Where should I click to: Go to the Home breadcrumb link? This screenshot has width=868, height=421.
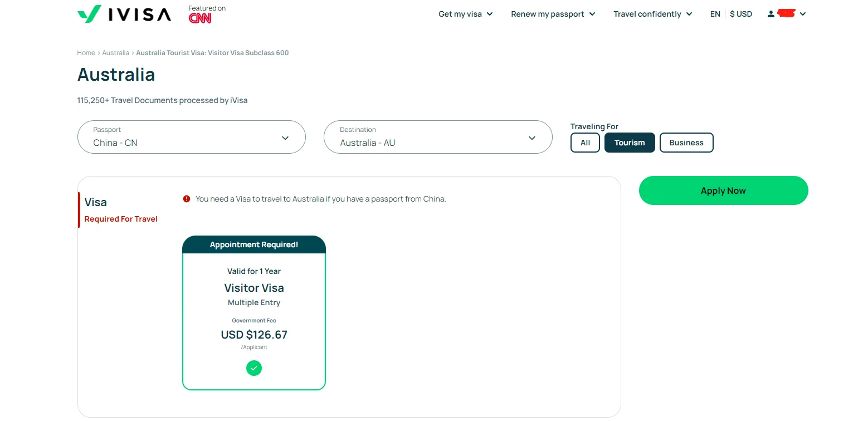click(86, 53)
